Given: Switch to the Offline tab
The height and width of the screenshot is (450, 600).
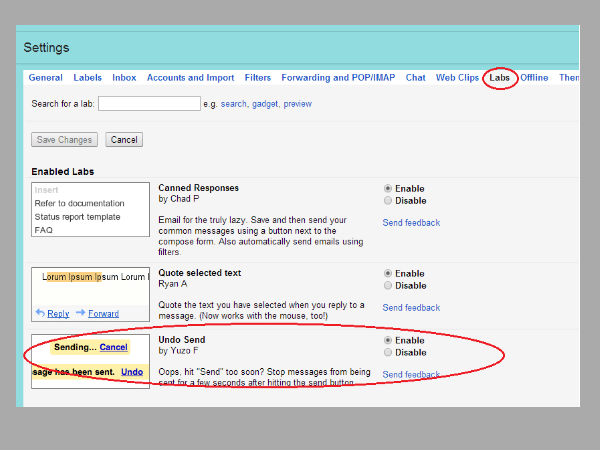Looking at the screenshot, I should [x=534, y=78].
